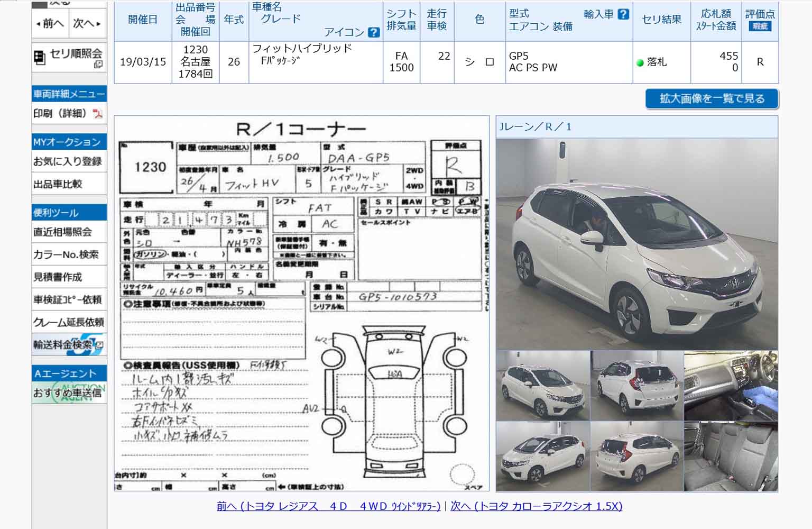Viewport: 812px width, 529px height.
Task: Open the front view thumbnail in bottom row
Action: 543,456
